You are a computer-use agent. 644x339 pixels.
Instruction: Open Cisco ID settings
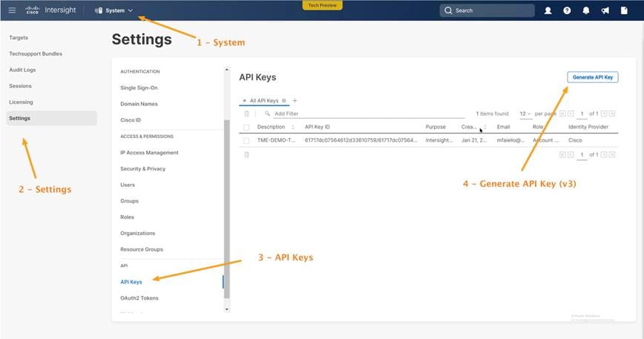pos(131,120)
